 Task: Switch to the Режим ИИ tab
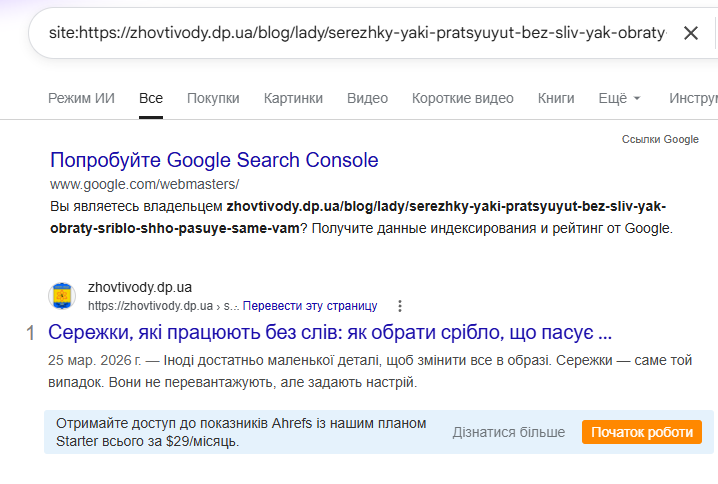tap(81, 98)
